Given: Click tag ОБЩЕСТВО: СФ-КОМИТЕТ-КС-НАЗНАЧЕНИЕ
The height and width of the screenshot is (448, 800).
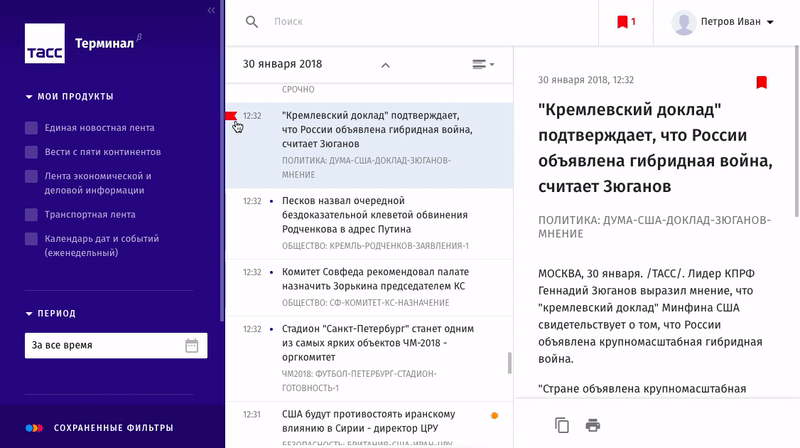Looking at the screenshot, I should pyautogui.click(x=366, y=303).
